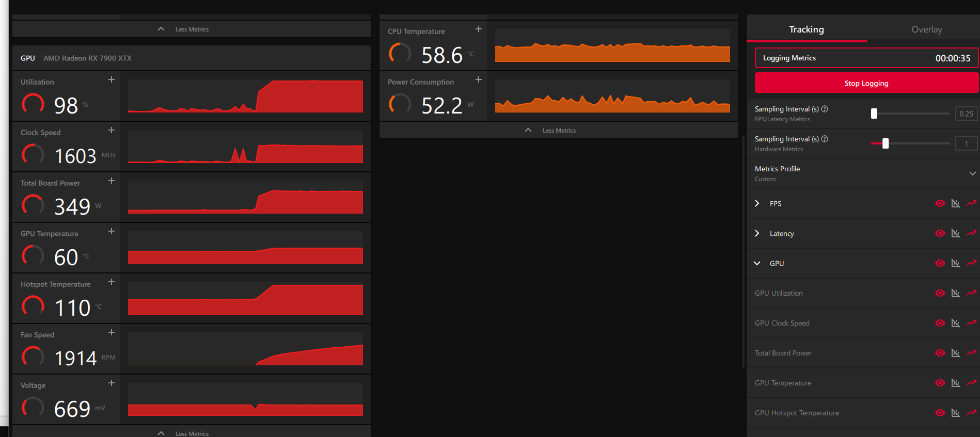
Task: Toggle eye icon in tracking list GPU Temperature row
Action: pyautogui.click(x=940, y=383)
